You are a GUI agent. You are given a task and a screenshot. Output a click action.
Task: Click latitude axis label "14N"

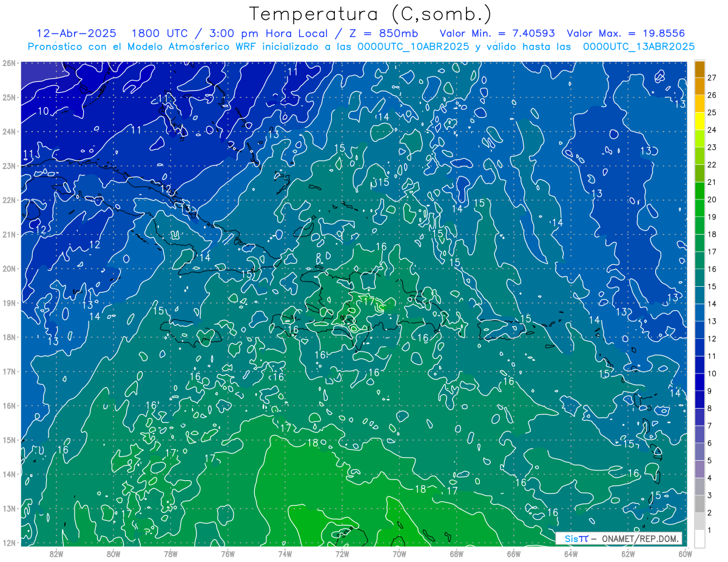tap(8, 474)
